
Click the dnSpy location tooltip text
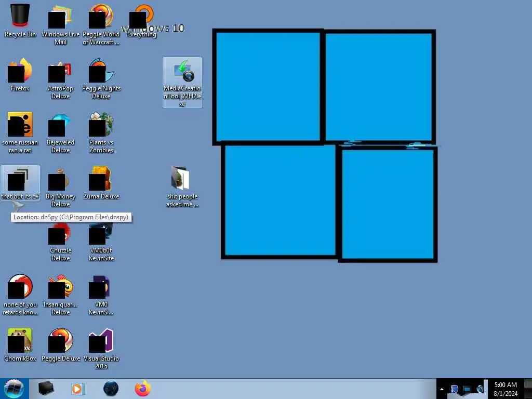click(x=71, y=217)
